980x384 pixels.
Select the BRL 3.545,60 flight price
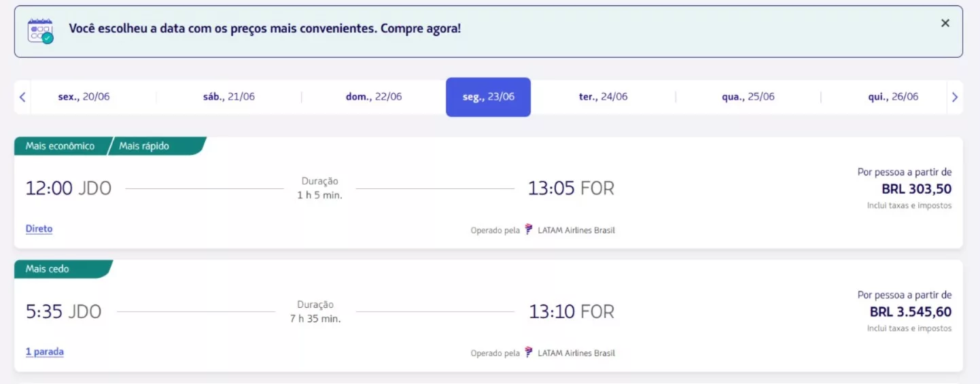pos(910,312)
